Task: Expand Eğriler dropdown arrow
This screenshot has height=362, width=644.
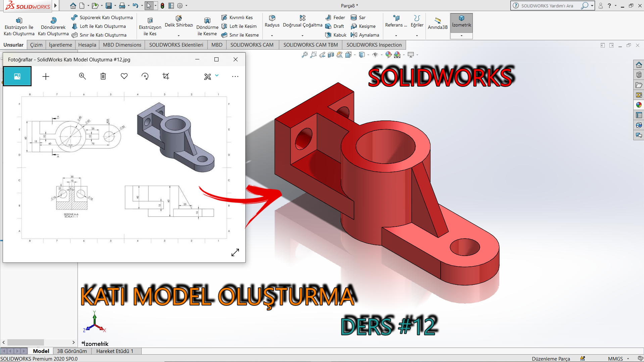Action: [x=417, y=36]
